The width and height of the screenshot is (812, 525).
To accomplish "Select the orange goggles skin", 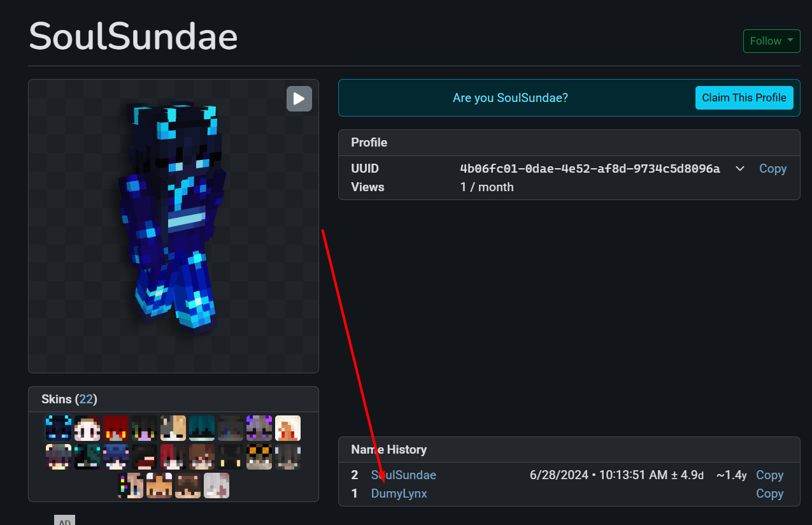I will click(259, 457).
